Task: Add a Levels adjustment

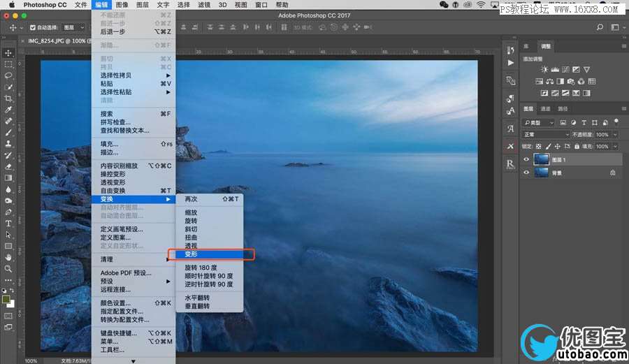Action: [x=555, y=70]
